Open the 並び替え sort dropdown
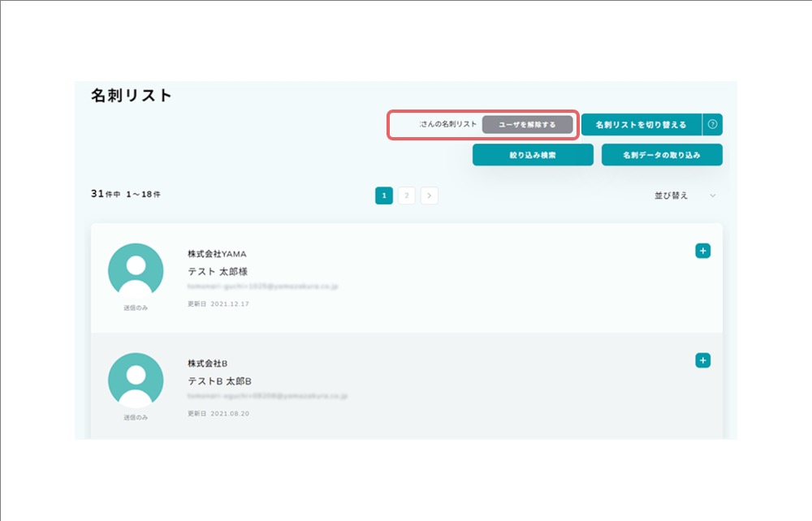Image resolution: width=812 pixels, height=521 pixels. 685,196
